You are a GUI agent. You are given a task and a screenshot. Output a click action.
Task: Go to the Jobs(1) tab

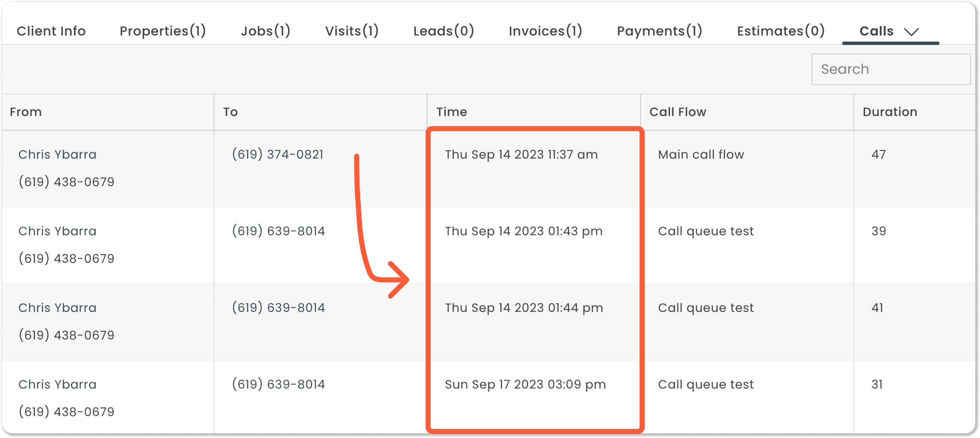[266, 31]
